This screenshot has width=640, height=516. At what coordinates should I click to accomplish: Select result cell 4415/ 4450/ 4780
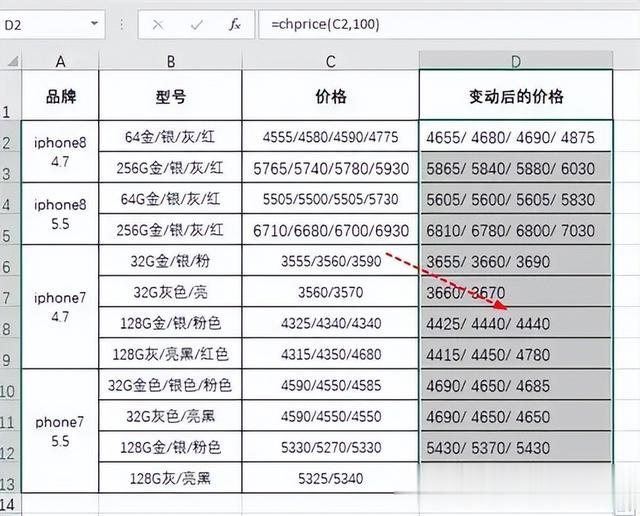point(516,354)
